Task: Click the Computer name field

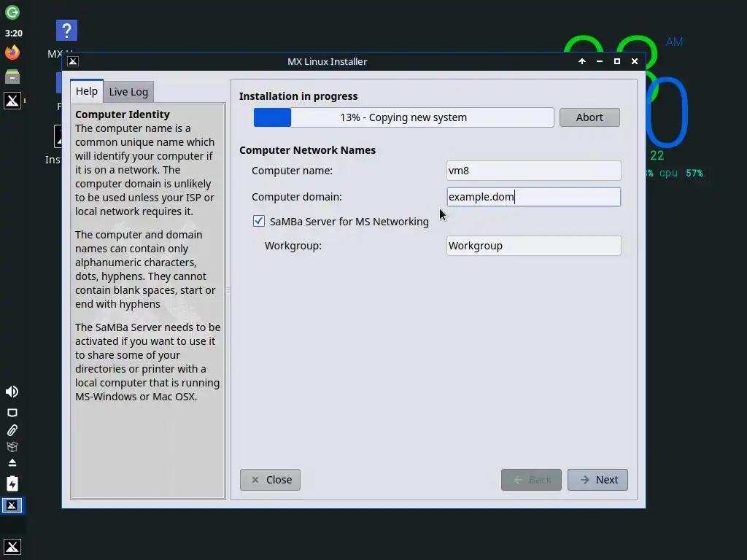Action: [533, 171]
